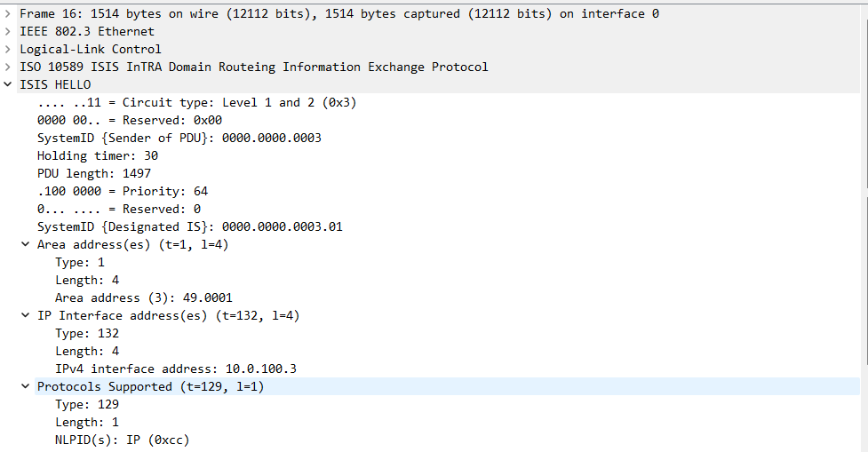Collapse the Protocols Supported subtree
The height and width of the screenshot is (452, 868).
click(26, 386)
